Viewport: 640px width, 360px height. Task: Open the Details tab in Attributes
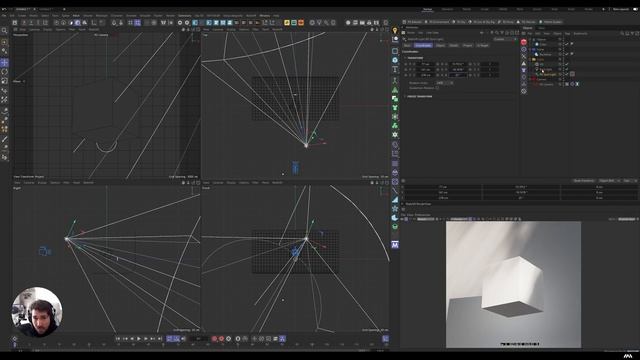454,45
